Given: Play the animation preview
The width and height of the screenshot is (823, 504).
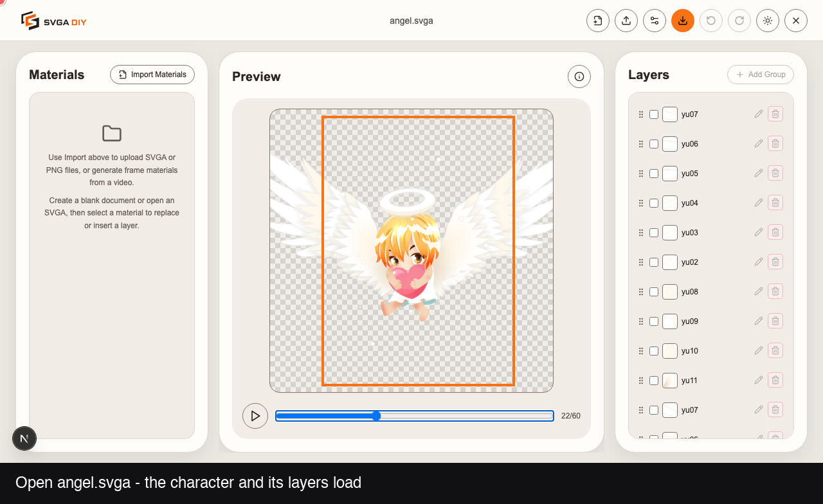Looking at the screenshot, I should tap(255, 416).
